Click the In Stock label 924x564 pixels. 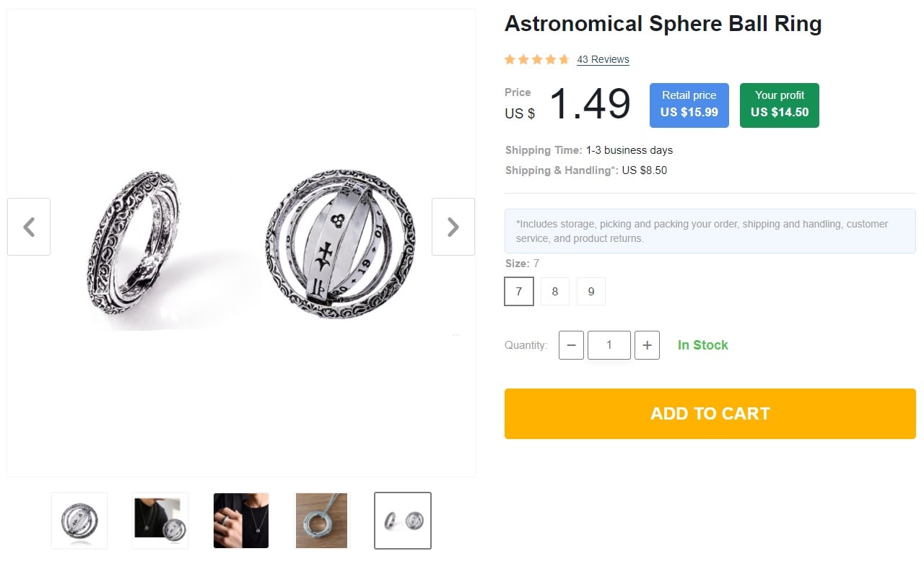[702, 345]
